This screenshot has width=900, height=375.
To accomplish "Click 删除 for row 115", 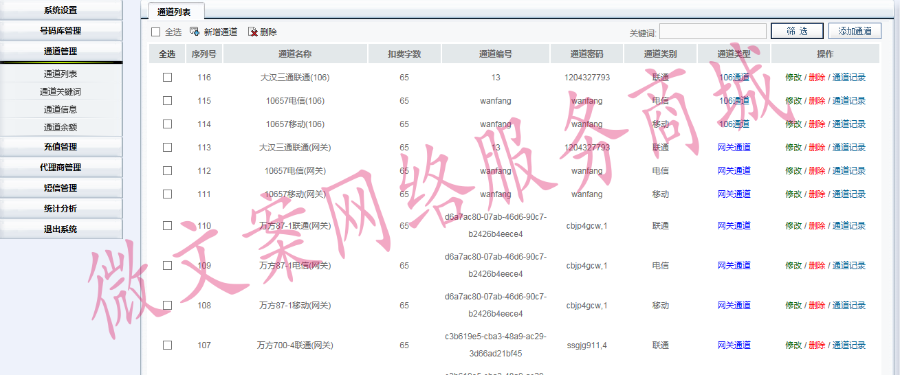I will point(817,100).
